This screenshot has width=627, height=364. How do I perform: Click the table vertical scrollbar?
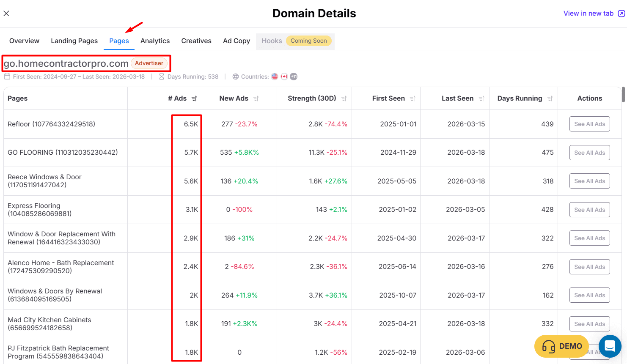tap(623, 95)
